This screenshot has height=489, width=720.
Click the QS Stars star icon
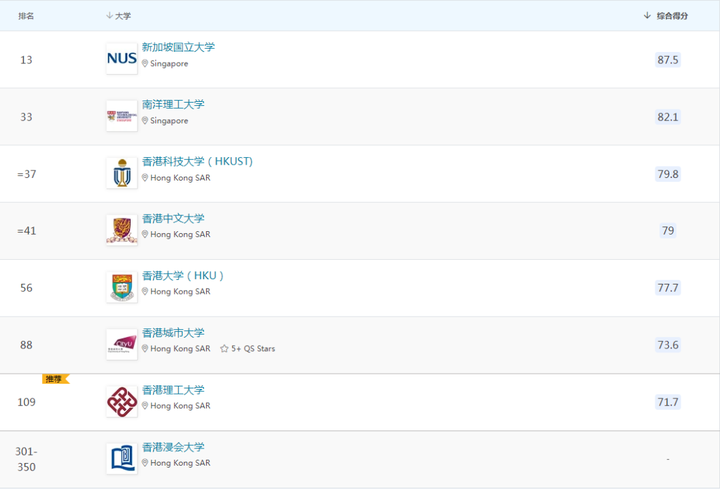click(224, 348)
